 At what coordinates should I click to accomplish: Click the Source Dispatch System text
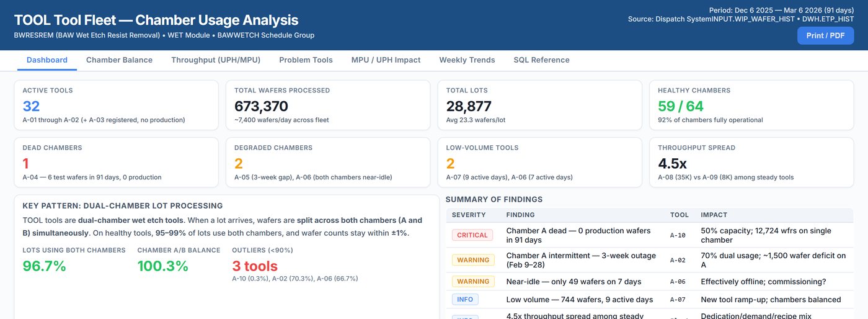coord(741,19)
